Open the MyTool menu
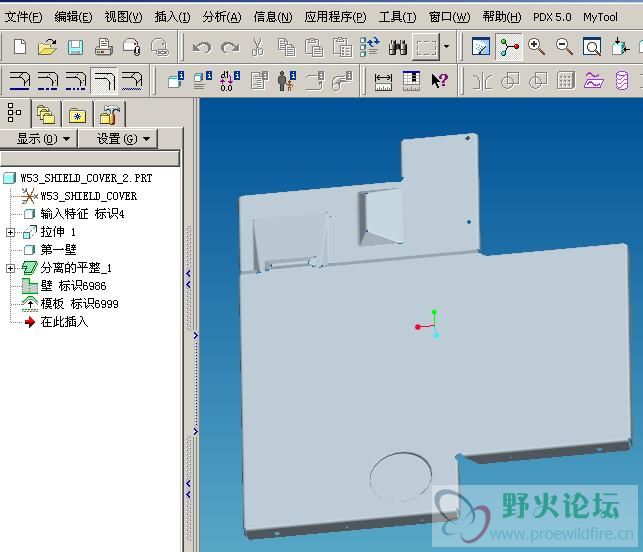This screenshot has height=552, width=643. click(x=600, y=17)
